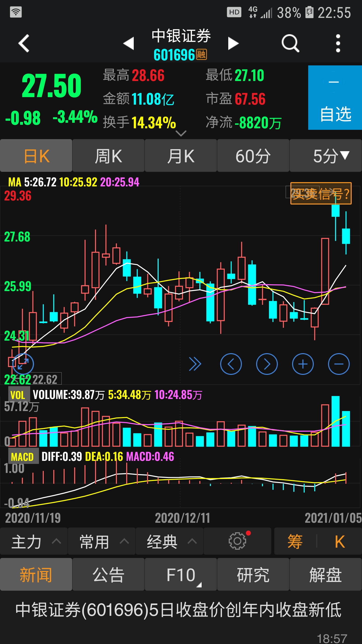Image resolution: width=362 pixels, height=644 pixels.
Task: Zoom out chart with minus icon
Action: pyautogui.click(x=339, y=364)
